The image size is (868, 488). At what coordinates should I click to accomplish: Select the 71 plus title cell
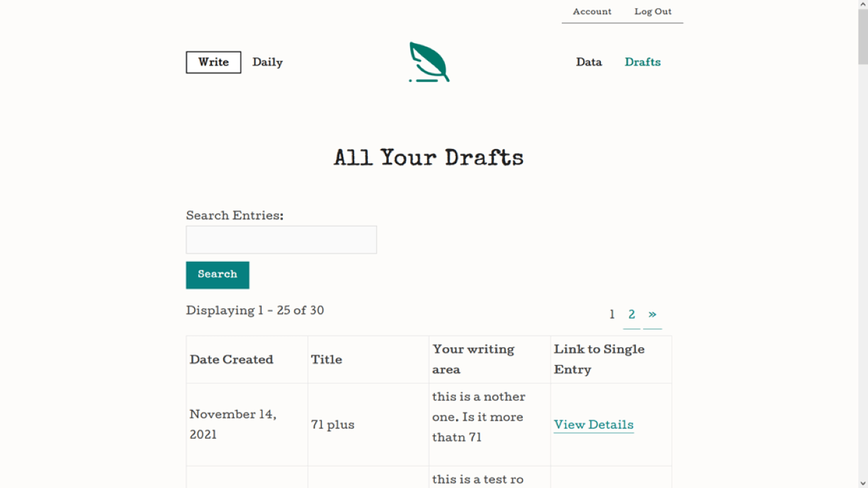[x=368, y=424]
